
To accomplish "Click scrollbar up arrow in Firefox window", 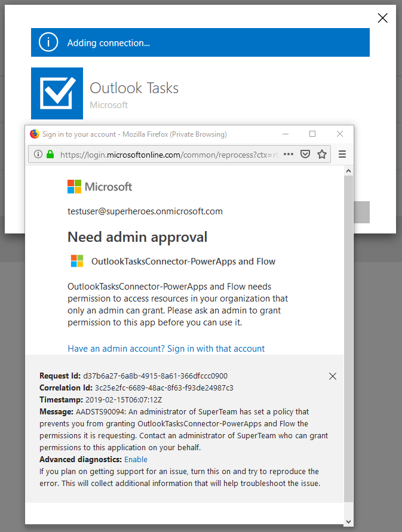I will [348, 171].
